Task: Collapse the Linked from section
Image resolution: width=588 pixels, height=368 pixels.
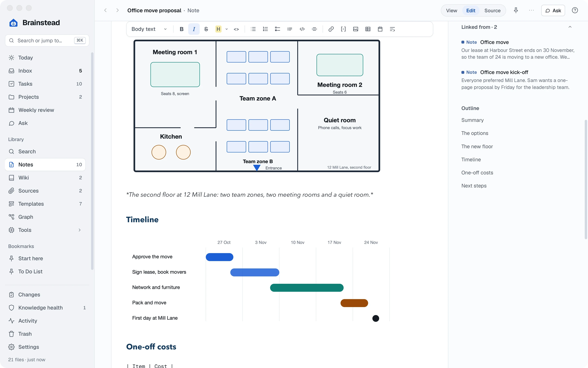Action: click(x=570, y=27)
